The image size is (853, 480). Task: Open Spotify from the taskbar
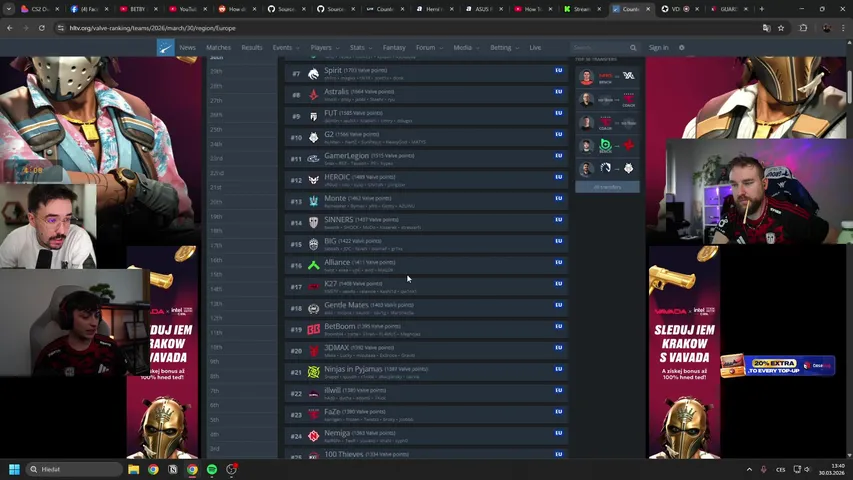pyautogui.click(x=212, y=469)
